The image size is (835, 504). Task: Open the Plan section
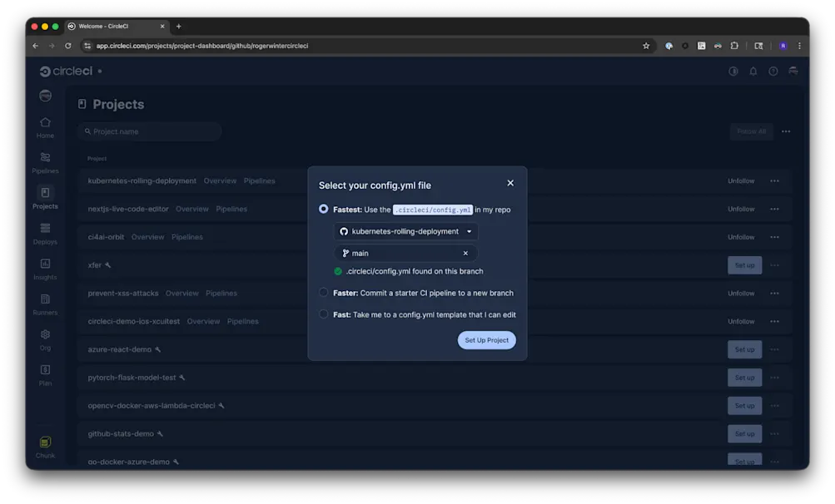pyautogui.click(x=44, y=376)
